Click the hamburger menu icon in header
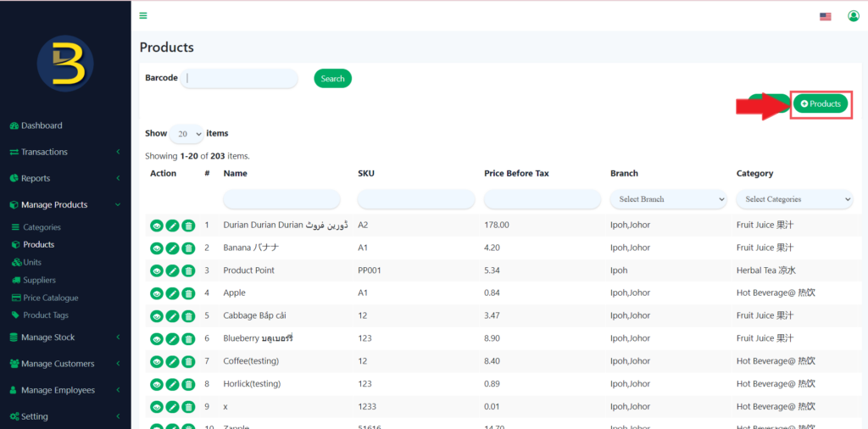The height and width of the screenshot is (429, 868). click(x=143, y=15)
